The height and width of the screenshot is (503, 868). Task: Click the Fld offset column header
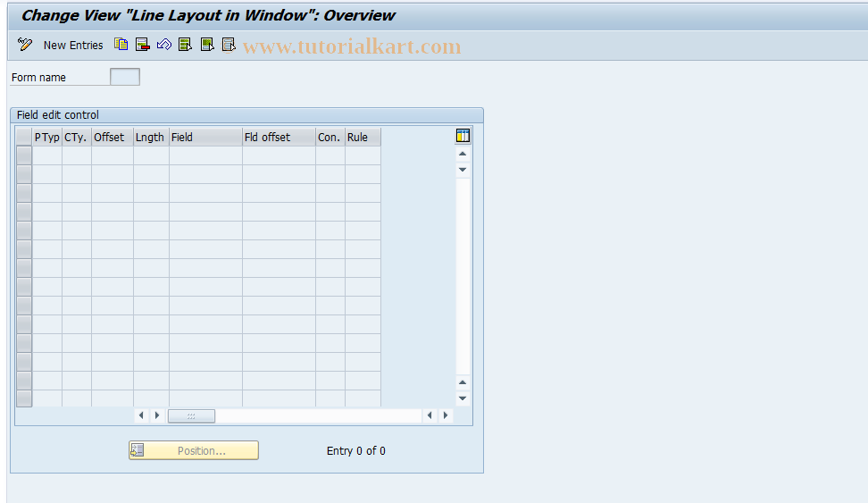[279, 137]
